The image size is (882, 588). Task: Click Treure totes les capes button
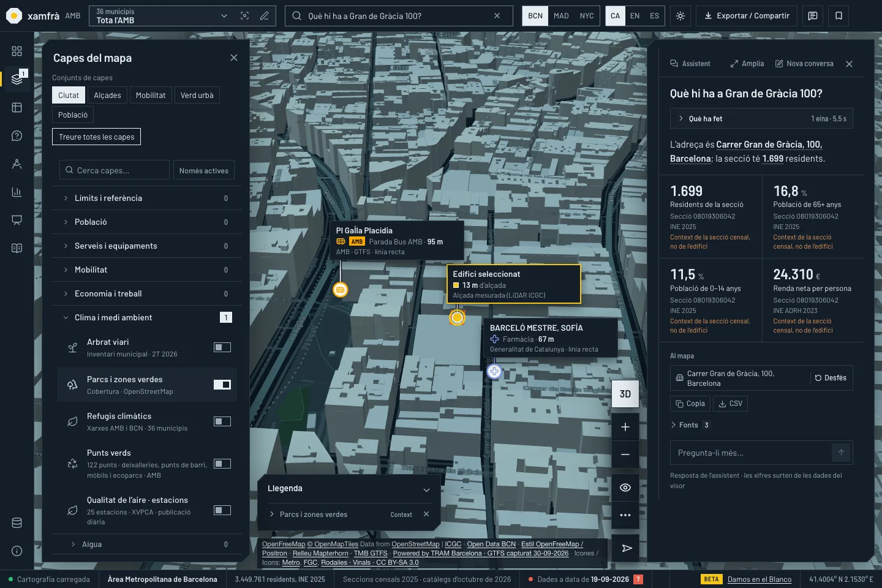click(96, 137)
